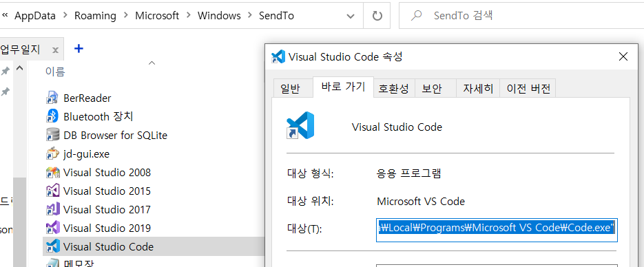Click Visual Studio Code name in properties
The height and width of the screenshot is (267, 644).
pyautogui.click(x=397, y=127)
